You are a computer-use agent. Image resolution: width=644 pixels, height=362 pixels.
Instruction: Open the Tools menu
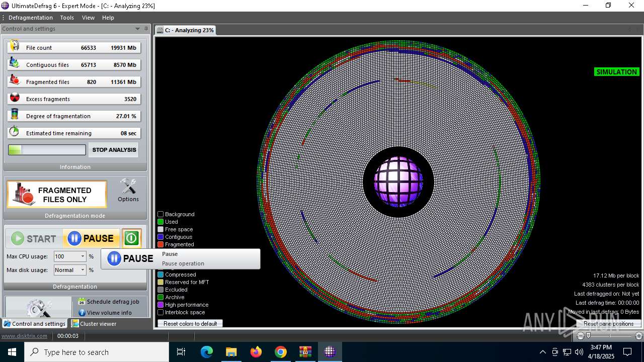[x=67, y=18]
